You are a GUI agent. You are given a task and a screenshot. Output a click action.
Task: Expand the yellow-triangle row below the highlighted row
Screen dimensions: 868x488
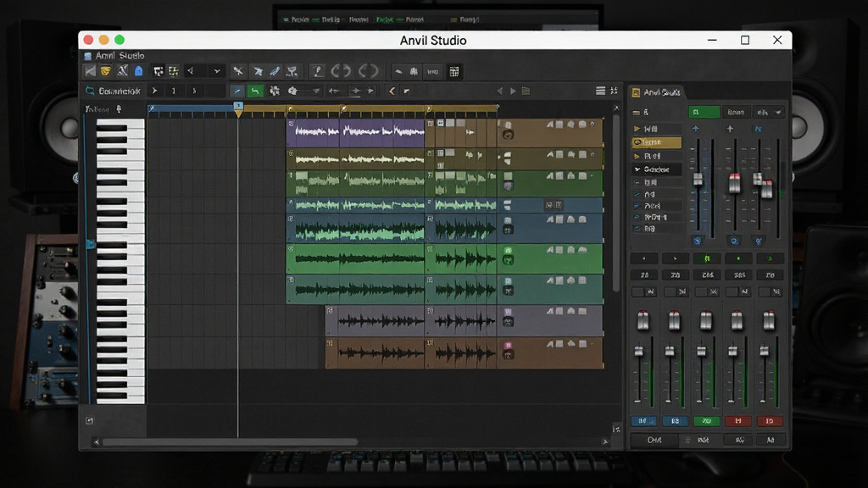pos(637,156)
